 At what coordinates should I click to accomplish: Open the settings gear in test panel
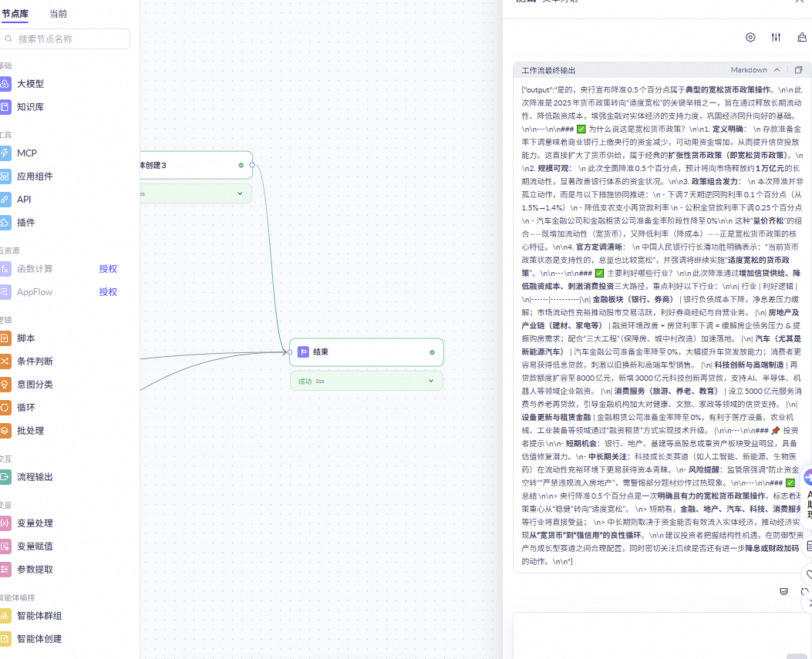750,37
